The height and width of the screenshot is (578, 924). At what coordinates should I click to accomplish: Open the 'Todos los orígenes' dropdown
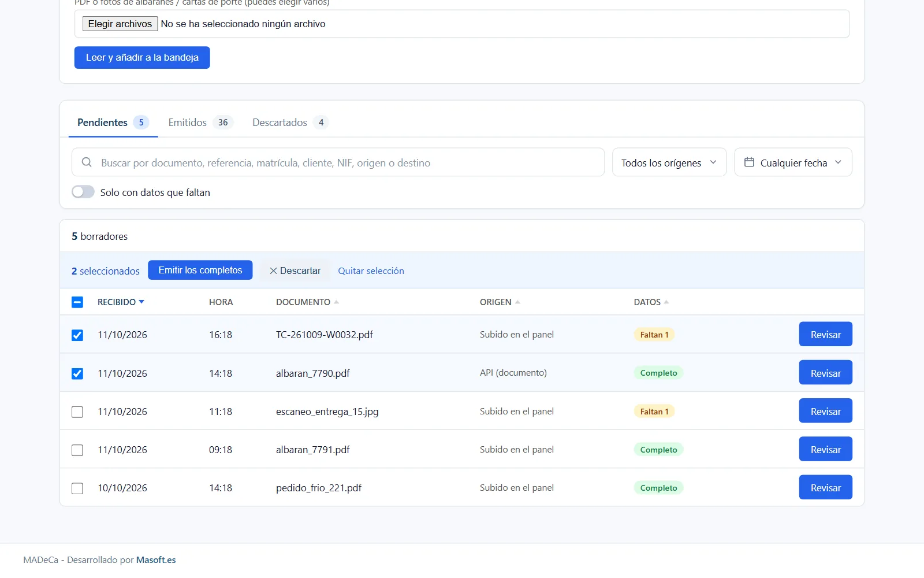[669, 162]
